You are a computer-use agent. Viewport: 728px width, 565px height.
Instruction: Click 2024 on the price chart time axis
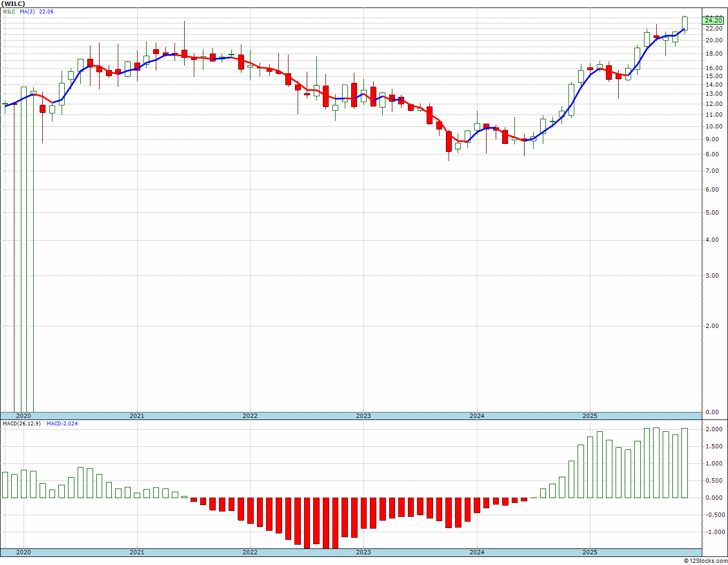pyautogui.click(x=477, y=416)
